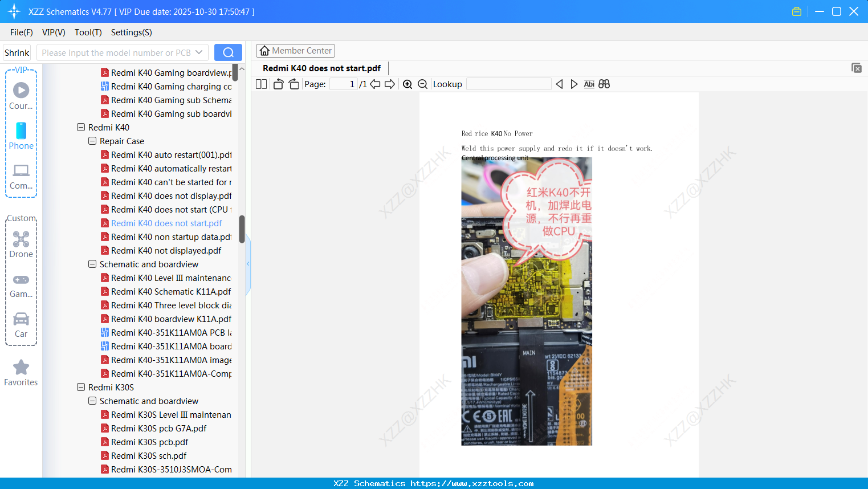Open 'Redmi K40 automatically restart' file
The width and height of the screenshot is (868, 489).
pyautogui.click(x=166, y=169)
